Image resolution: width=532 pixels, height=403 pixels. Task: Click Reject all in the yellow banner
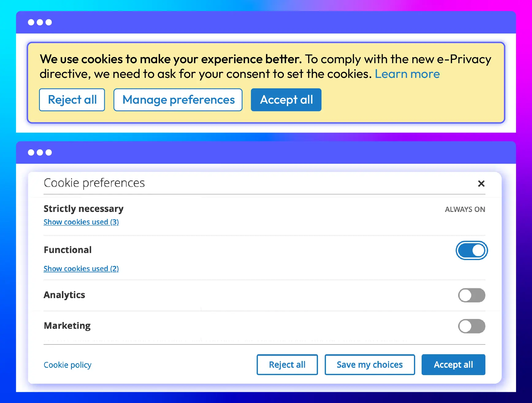[72, 100]
